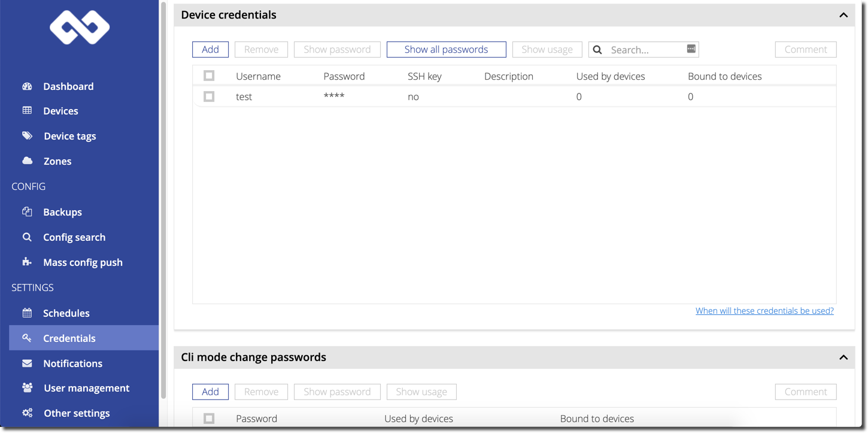Open the 'When will these credentials be used?' link
Screen dimensions: 868x433
tap(764, 311)
